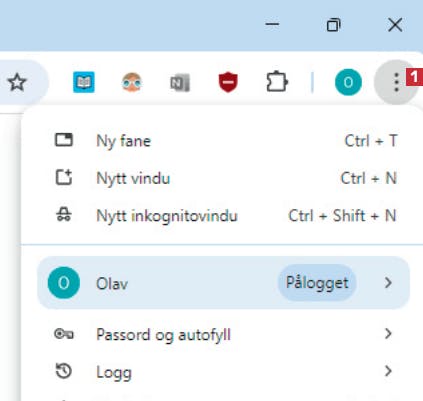Open the Extensions puzzle piece menu
423x401 pixels.
(277, 82)
